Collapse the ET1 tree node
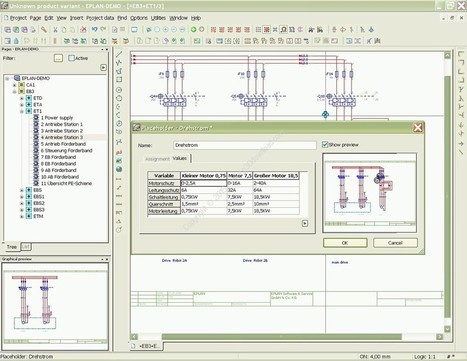Viewport: 467px width, 361px height. tap(22, 111)
